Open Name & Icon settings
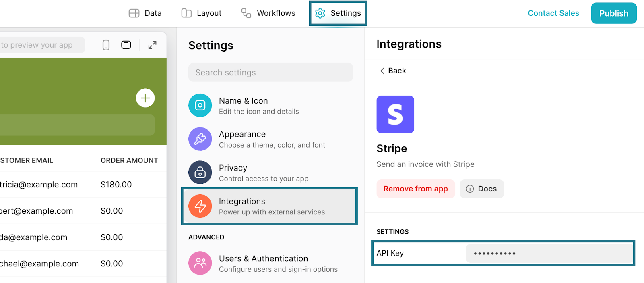Viewport: 644px width, 283px height. tap(270, 106)
